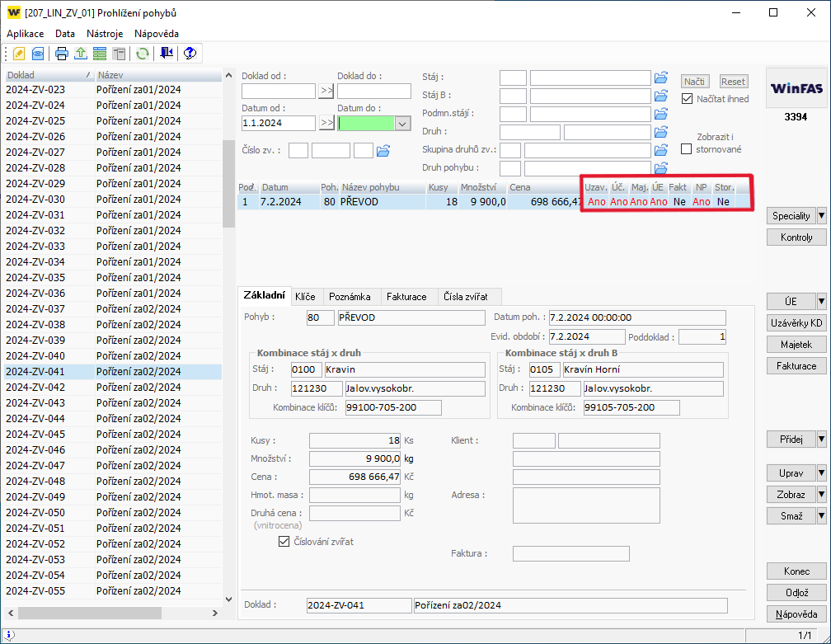Toggle the Číslování zvířat checkbox
The image size is (831, 644).
point(284,542)
